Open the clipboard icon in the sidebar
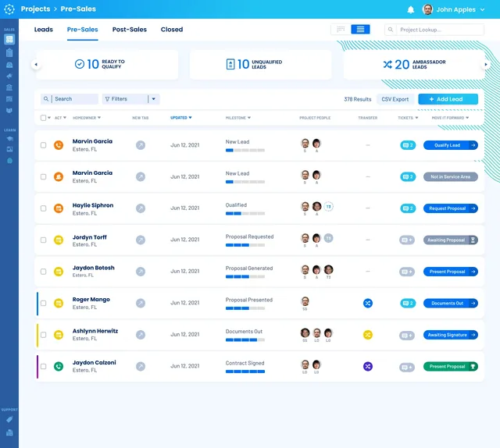This screenshot has width=500, height=448. pyautogui.click(x=9, y=52)
